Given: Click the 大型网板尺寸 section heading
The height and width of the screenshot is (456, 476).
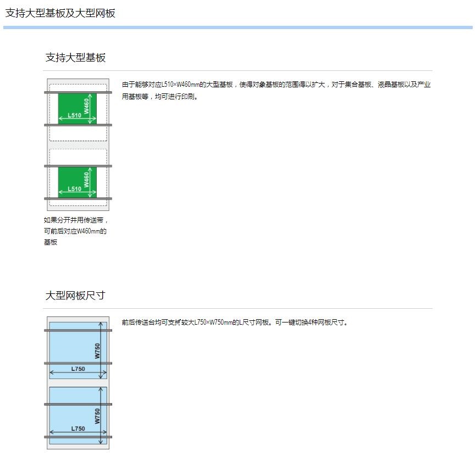Looking at the screenshot, I should pyautogui.click(x=75, y=296).
